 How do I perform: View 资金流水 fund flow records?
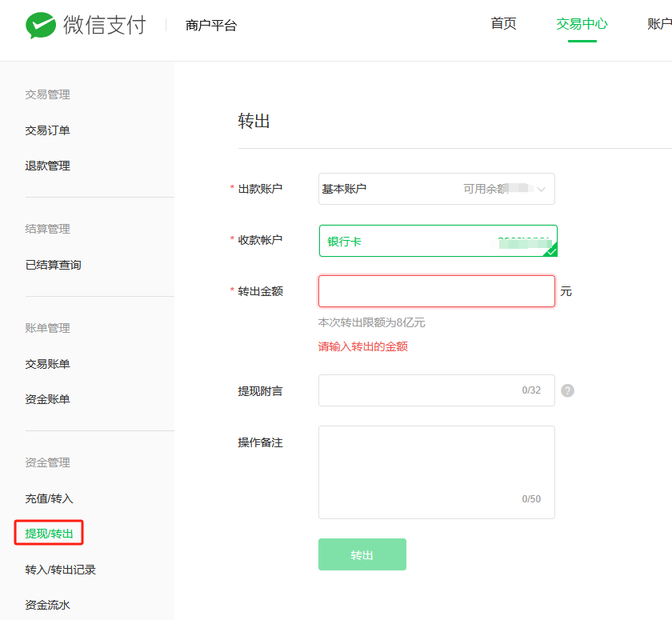pyautogui.click(x=50, y=604)
